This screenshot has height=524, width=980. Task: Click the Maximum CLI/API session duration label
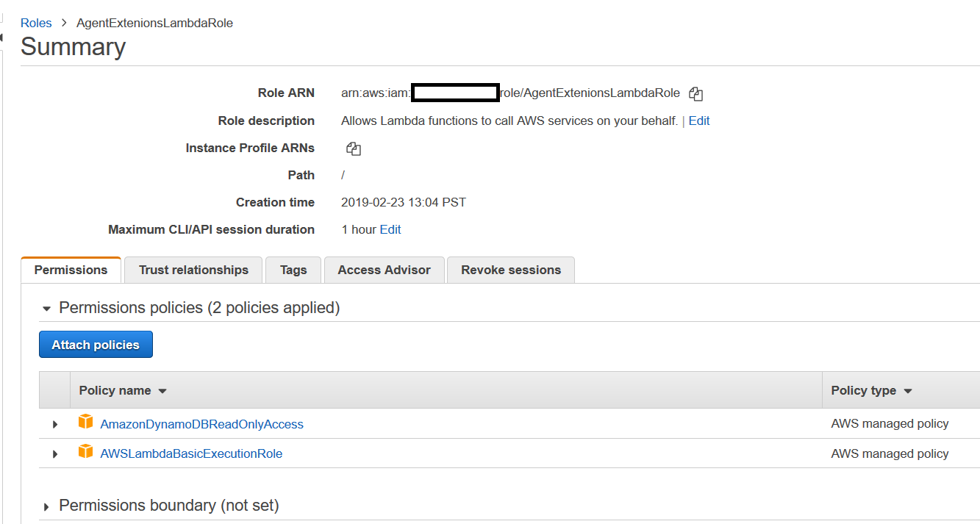click(x=211, y=229)
